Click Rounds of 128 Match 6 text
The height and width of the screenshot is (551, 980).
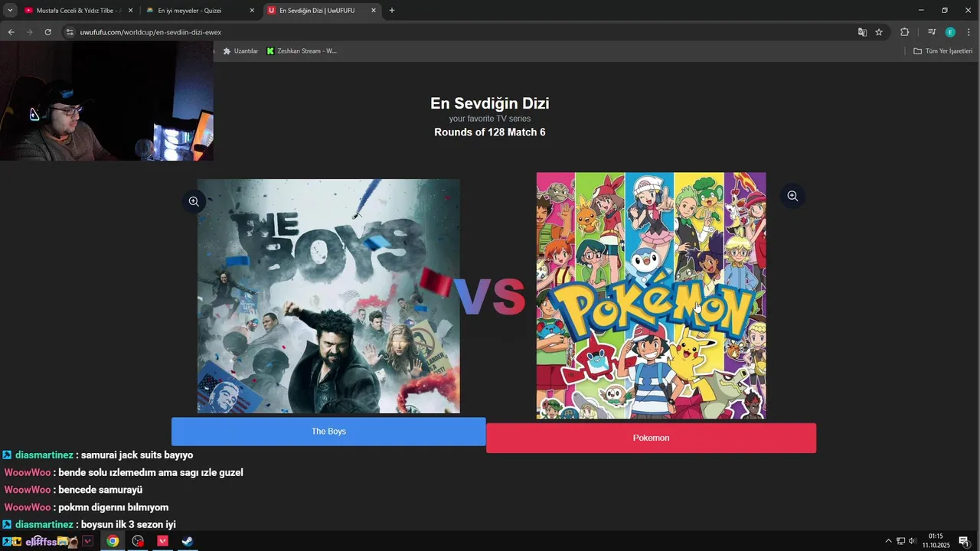coord(490,132)
